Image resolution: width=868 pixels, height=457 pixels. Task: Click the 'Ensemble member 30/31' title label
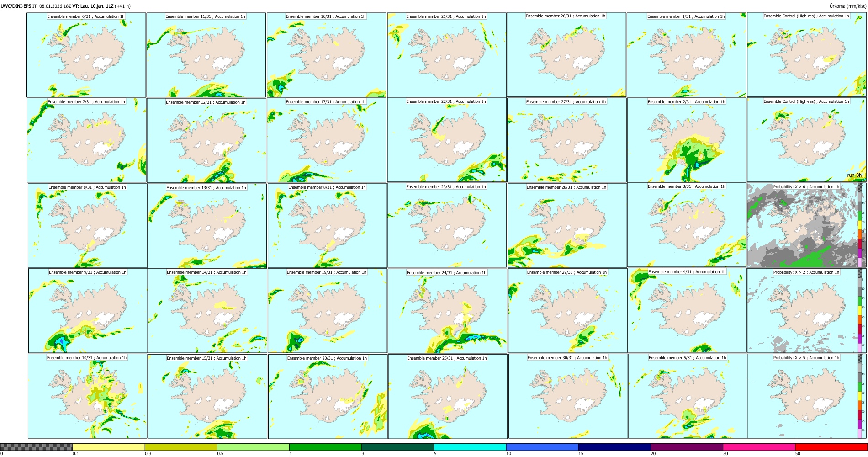tap(567, 358)
